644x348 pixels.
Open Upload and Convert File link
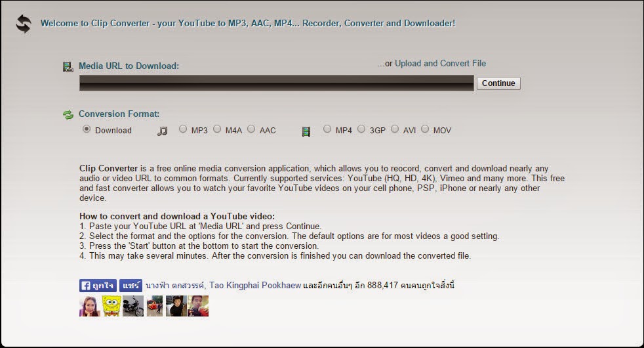[x=440, y=63]
